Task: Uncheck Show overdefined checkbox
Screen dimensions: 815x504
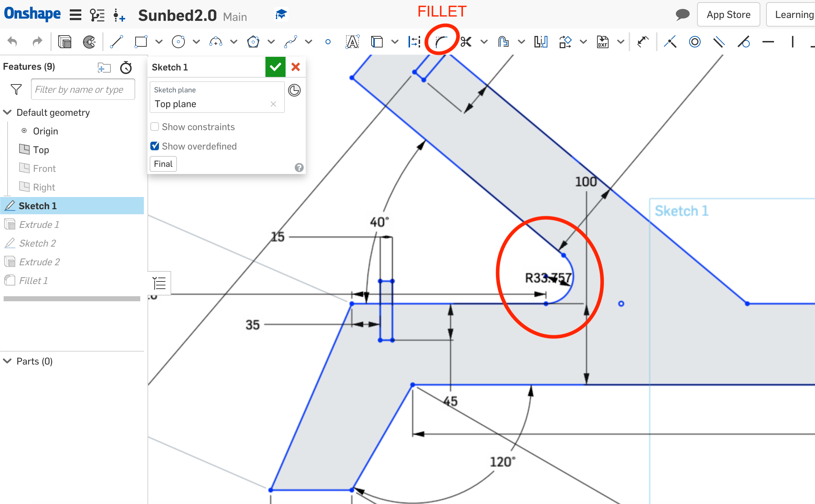Action: 155,146
